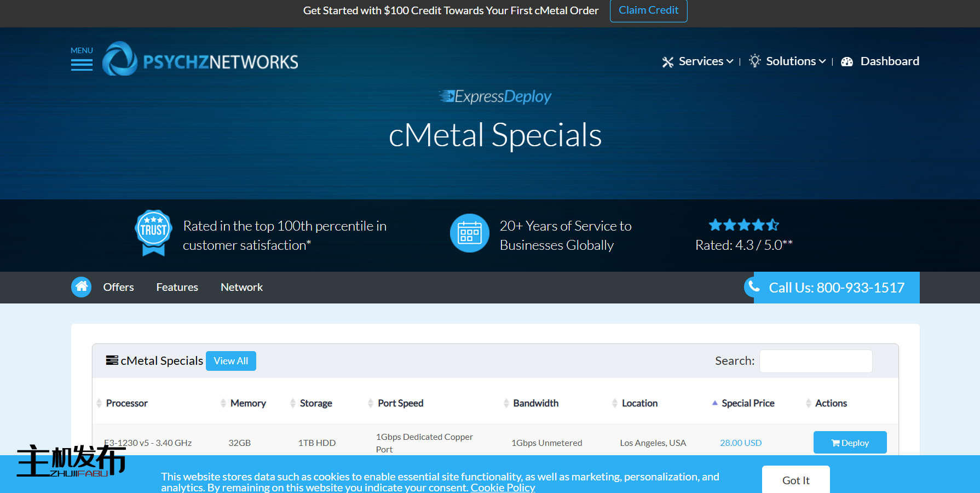This screenshot has width=980, height=493.
Task: Click the Claim Credit button
Action: pos(648,10)
